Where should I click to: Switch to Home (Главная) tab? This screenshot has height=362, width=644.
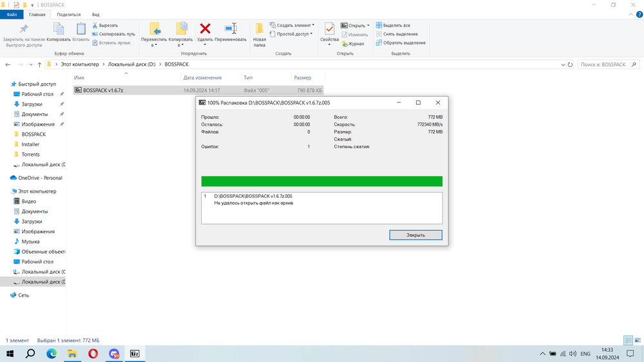pyautogui.click(x=37, y=14)
